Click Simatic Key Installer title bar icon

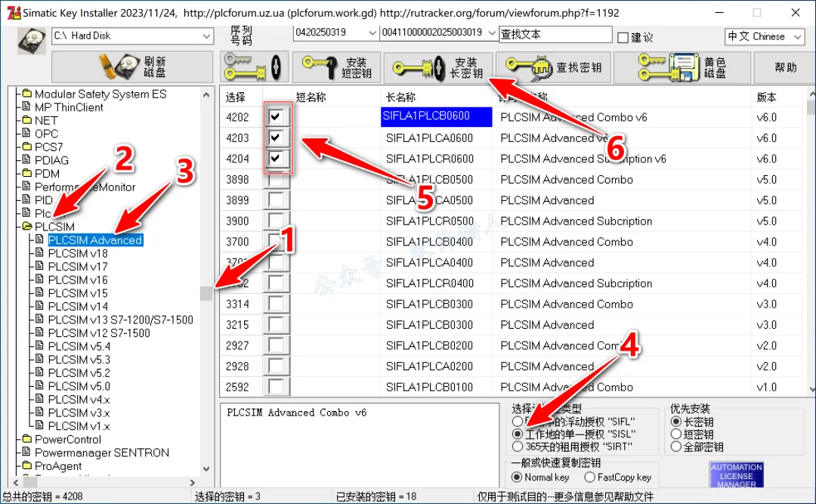(x=14, y=13)
